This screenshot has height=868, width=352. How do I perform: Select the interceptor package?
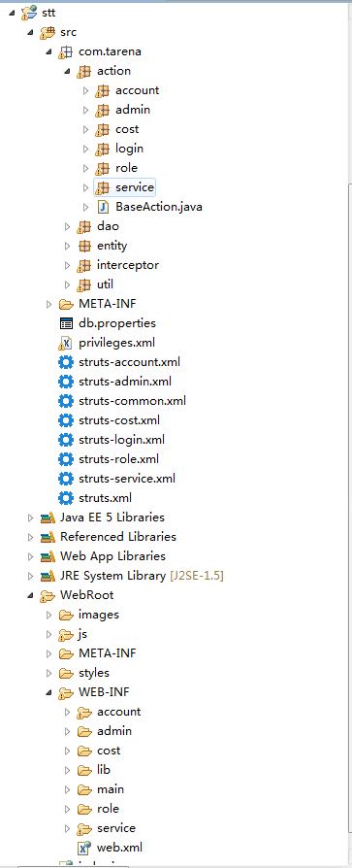128,265
